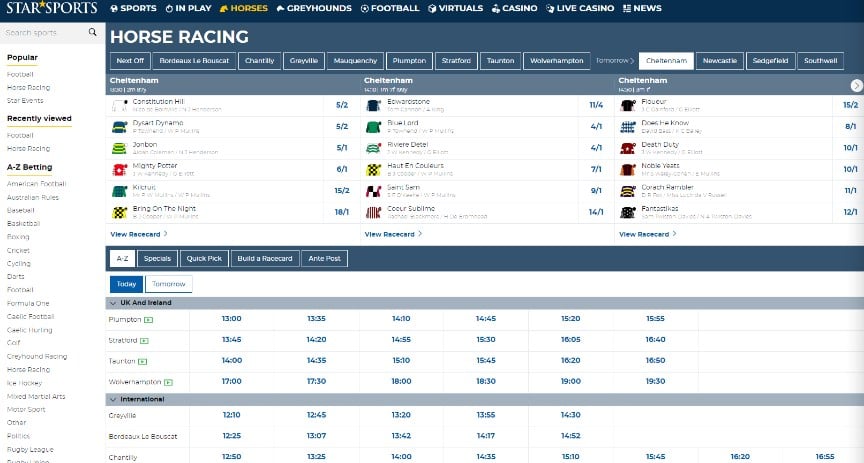Click Riviere Detel jockey silks icon
This screenshot has width=864, height=463.
tap(374, 148)
